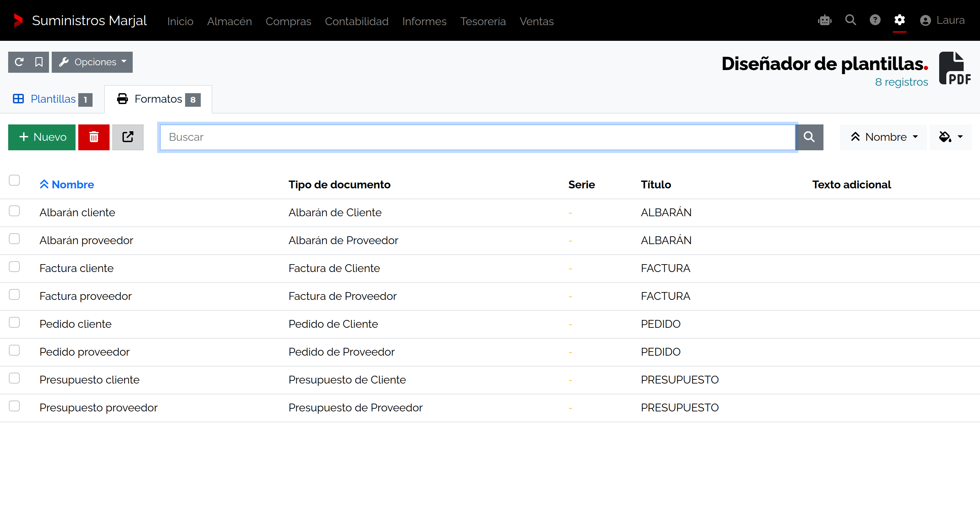Submit search with magnifier button
980x510 pixels.
(809, 137)
